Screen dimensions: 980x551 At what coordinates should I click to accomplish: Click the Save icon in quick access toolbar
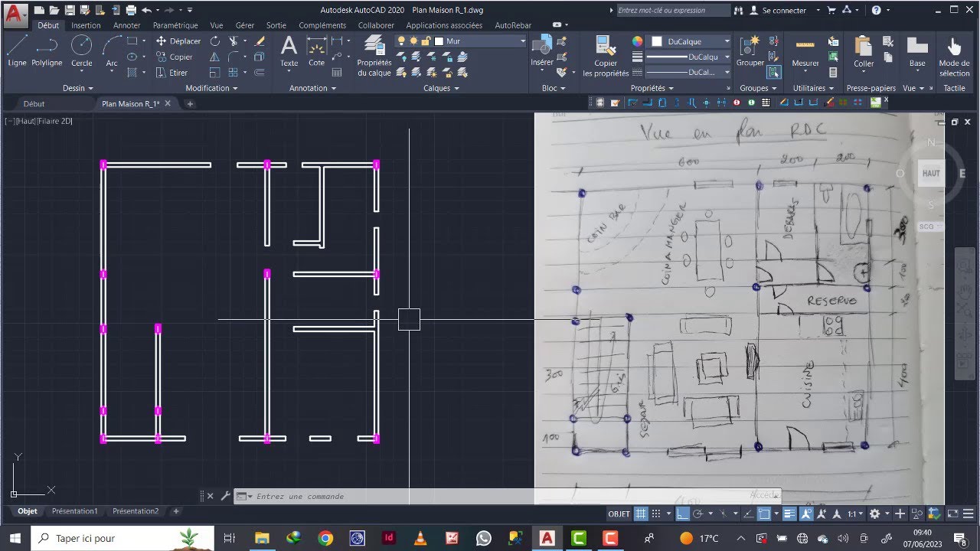(70, 10)
